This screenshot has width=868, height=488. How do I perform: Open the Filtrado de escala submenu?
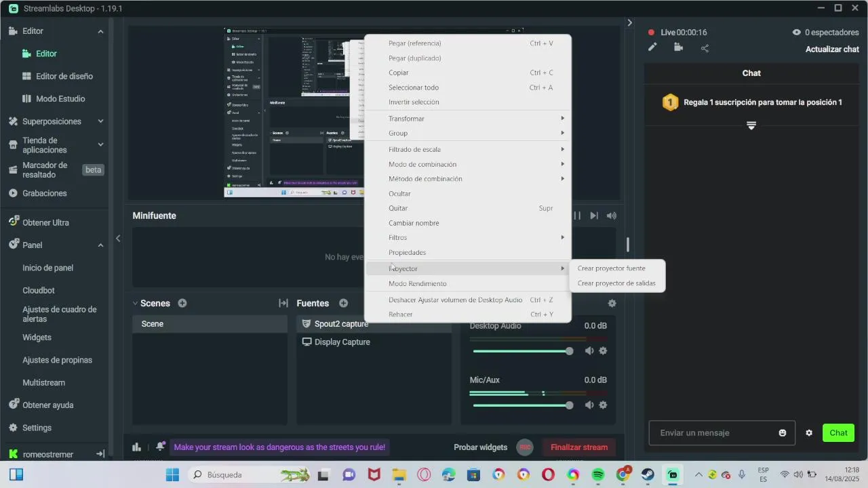pos(468,149)
